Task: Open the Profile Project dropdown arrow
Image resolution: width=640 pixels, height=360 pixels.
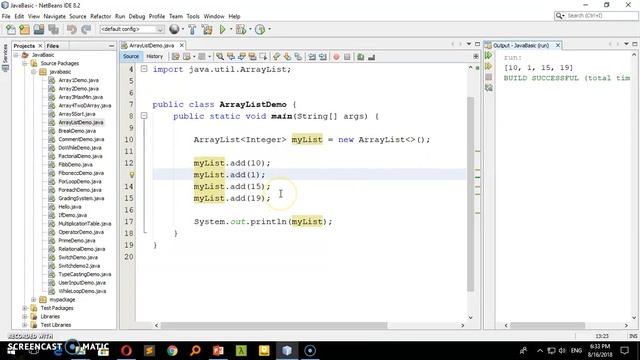Action: (x=269, y=29)
